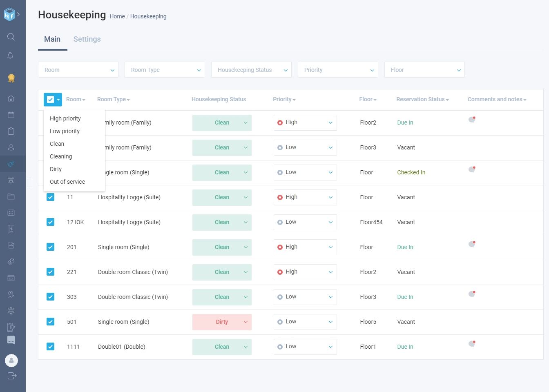The width and height of the screenshot is (549, 392).
Task: Open the maintenance wrench window icon
Action: click(11, 180)
